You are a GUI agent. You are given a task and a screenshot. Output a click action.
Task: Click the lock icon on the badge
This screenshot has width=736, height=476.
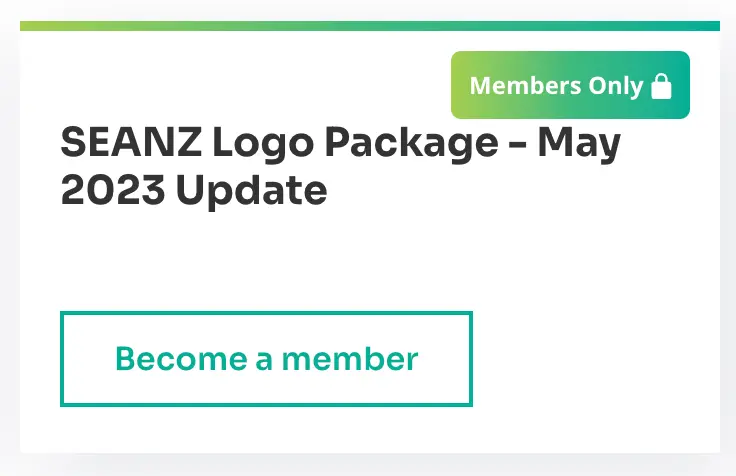pos(661,86)
